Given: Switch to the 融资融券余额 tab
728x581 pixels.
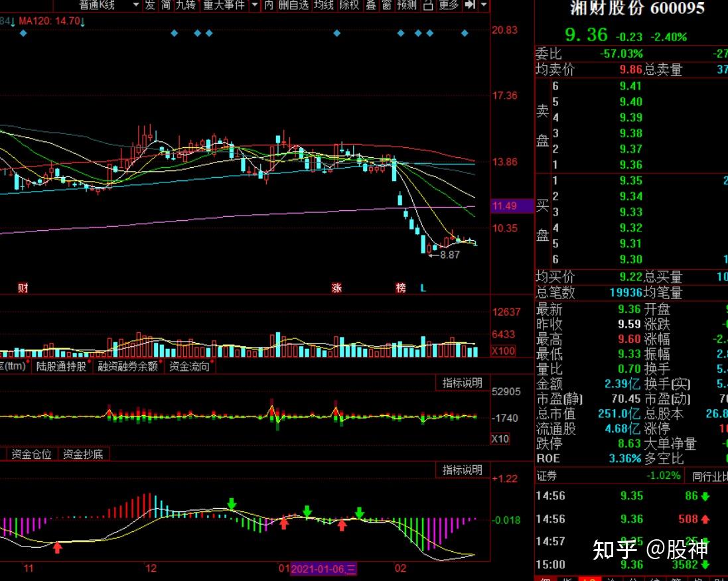Looking at the screenshot, I should point(128,366).
